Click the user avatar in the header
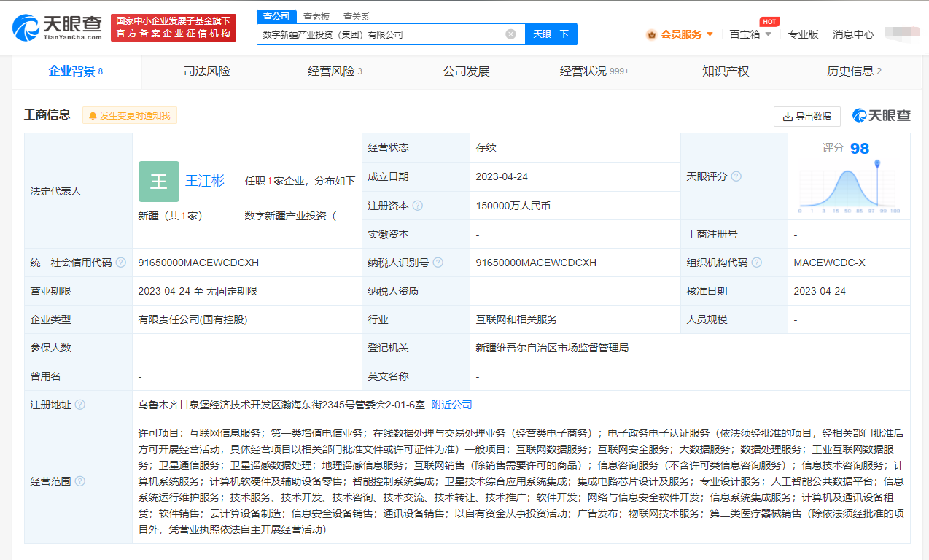The image size is (929, 560). (901, 34)
